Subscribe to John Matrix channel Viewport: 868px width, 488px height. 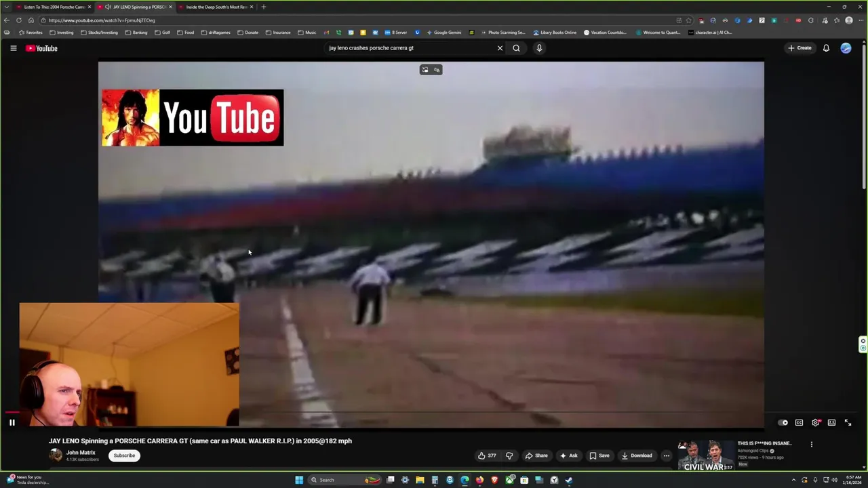pyautogui.click(x=124, y=455)
